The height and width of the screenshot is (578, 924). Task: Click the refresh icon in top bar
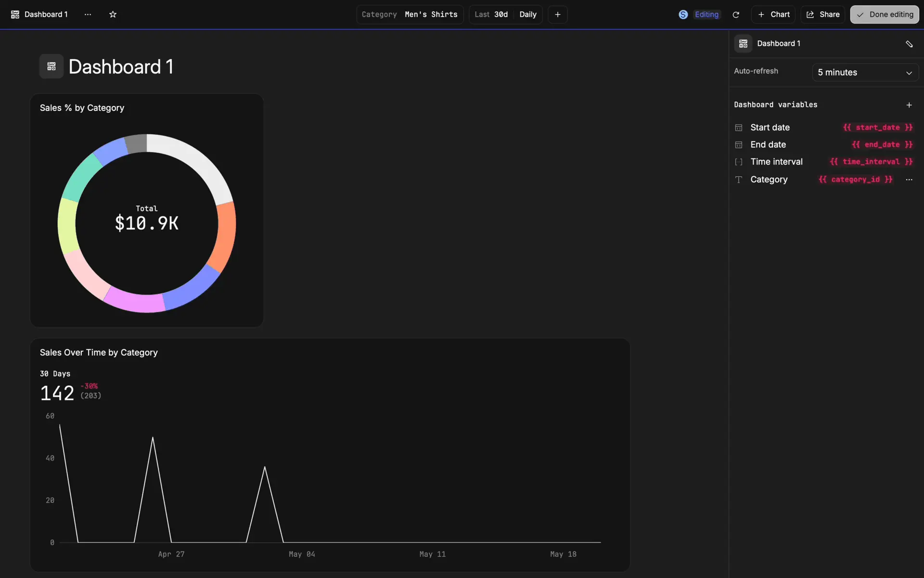735,14
